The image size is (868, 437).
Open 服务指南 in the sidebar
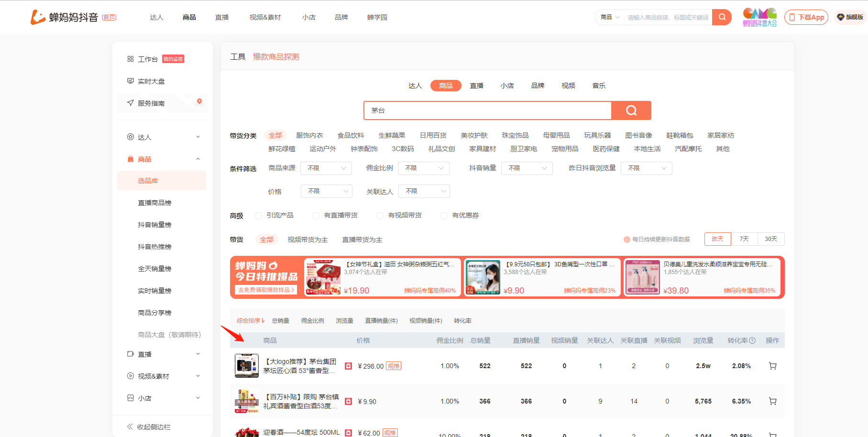coord(151,103)
